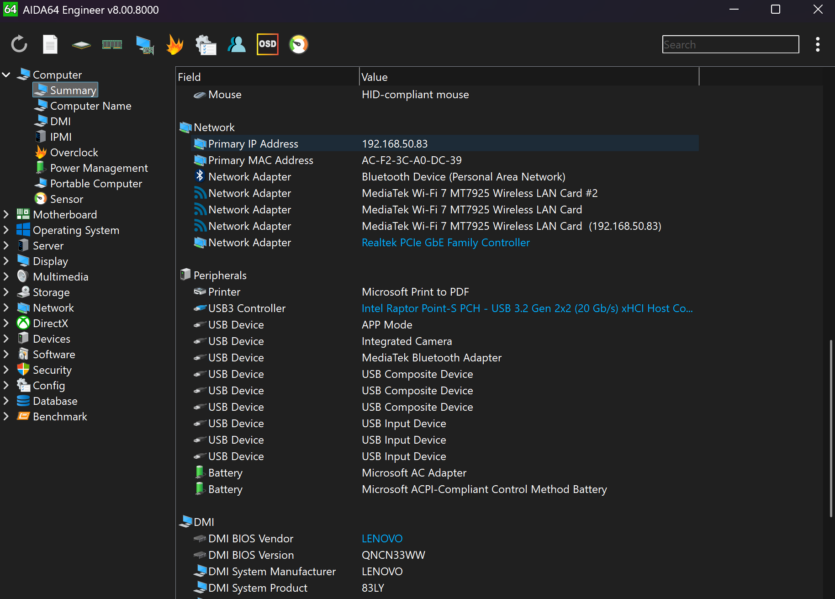This screenshot has width=835, height=599.
Task: Open the Report document icon
Action: (50, 44)
